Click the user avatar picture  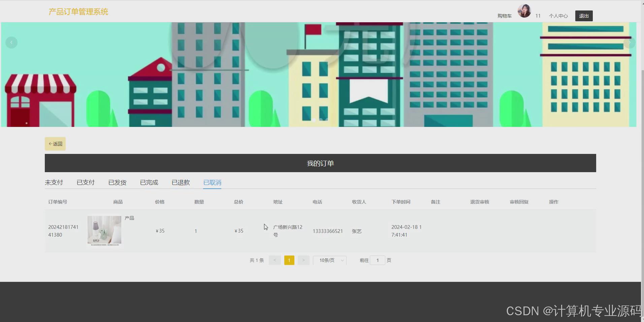pos(524,11)
